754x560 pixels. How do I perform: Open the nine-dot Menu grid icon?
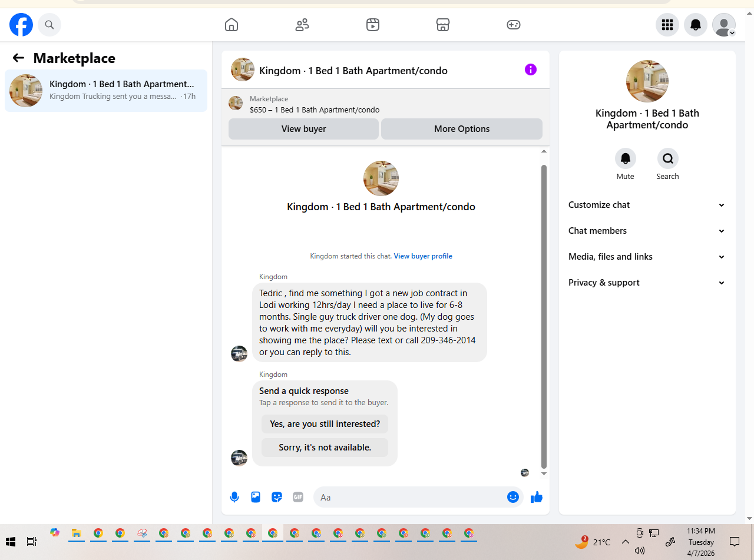click(x=667, y=25)
